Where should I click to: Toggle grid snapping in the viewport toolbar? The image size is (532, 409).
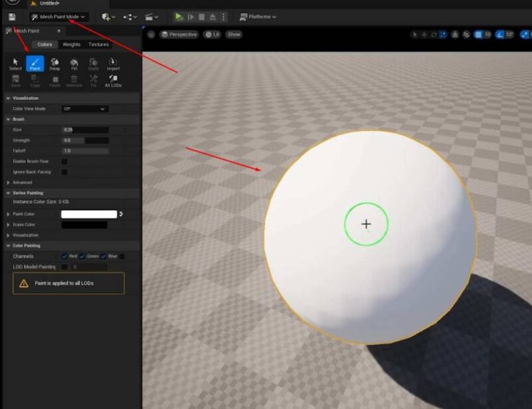477,33
